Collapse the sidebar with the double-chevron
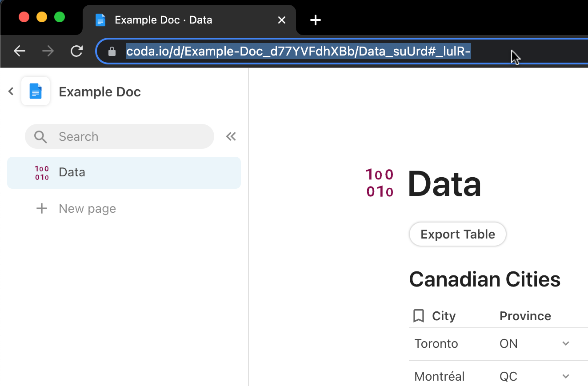 [x=231, y=136]
